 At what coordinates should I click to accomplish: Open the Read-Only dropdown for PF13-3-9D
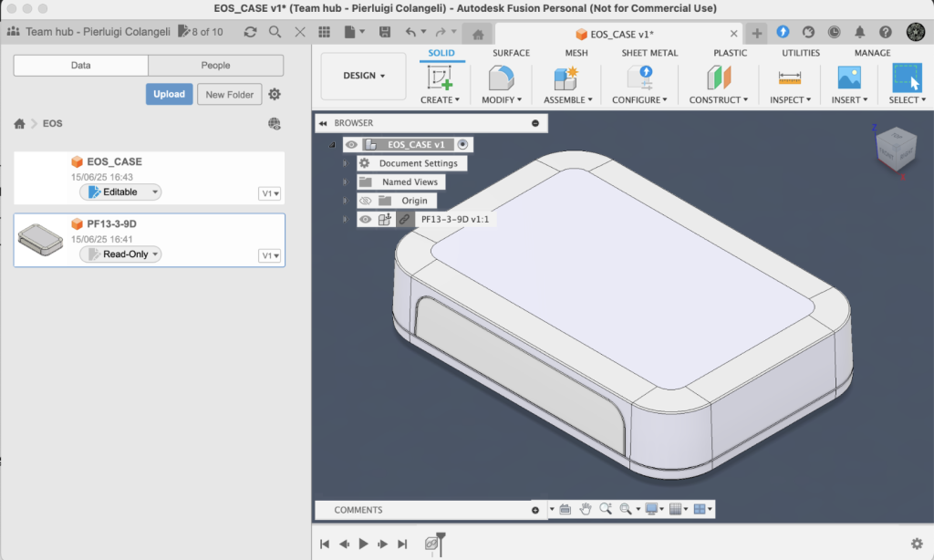pos(120,254)
